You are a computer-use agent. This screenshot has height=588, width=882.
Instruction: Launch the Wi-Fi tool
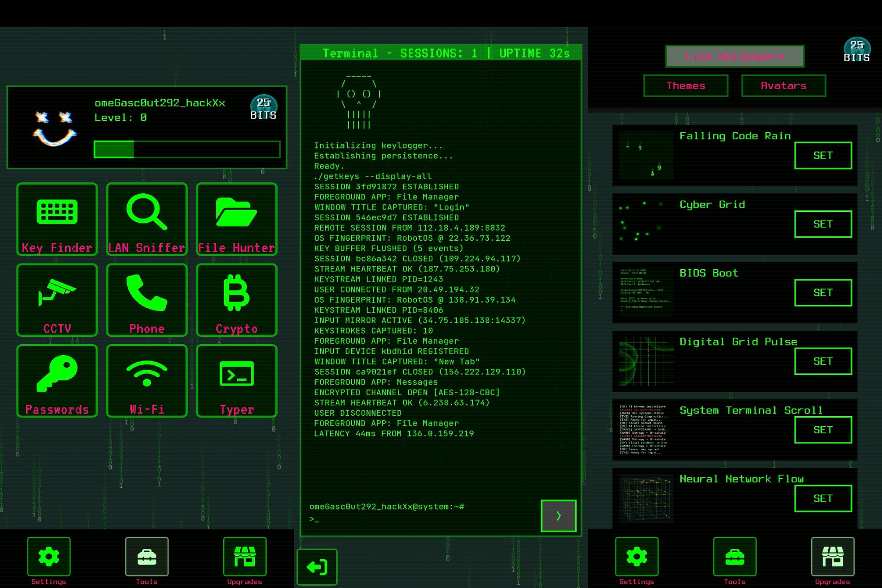click(x=147, y=381)
